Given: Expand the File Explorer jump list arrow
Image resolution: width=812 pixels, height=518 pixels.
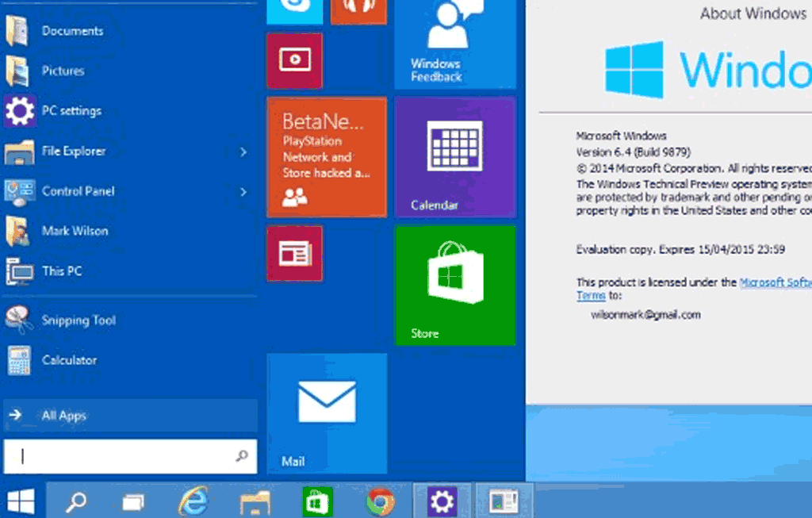Looking at the screenshot, I should coord(243,152).
